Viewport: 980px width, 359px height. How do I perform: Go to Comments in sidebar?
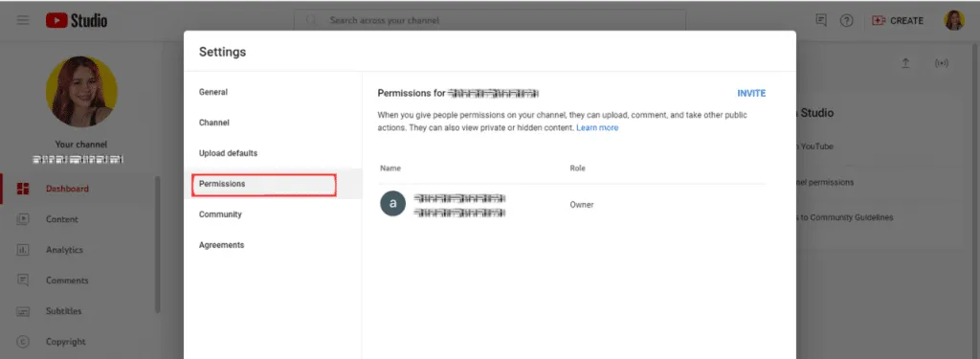(x=67, y=280)
